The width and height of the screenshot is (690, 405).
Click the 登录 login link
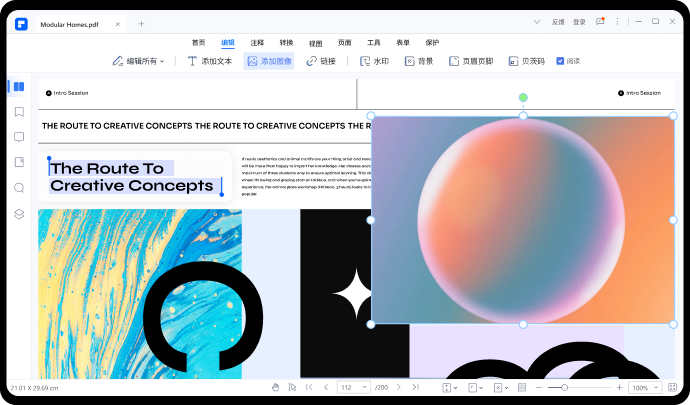tap(579, 21)
